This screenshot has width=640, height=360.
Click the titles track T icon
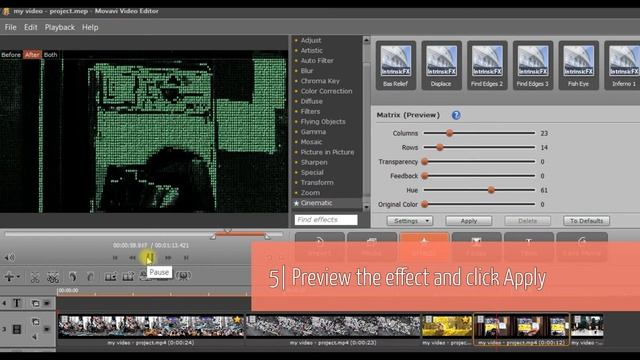coord(17,303)
